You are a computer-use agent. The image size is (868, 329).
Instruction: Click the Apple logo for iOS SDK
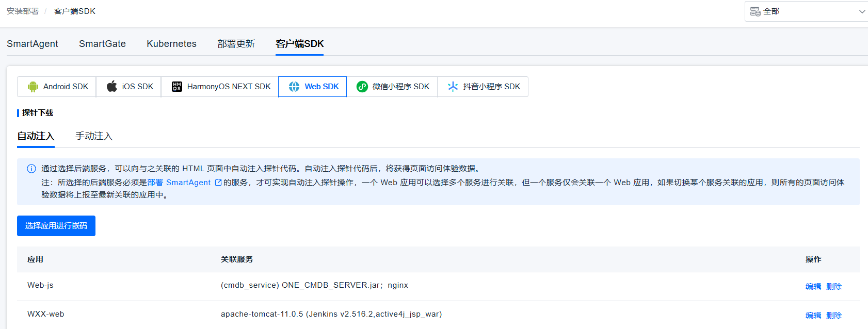tap(112, 86)
